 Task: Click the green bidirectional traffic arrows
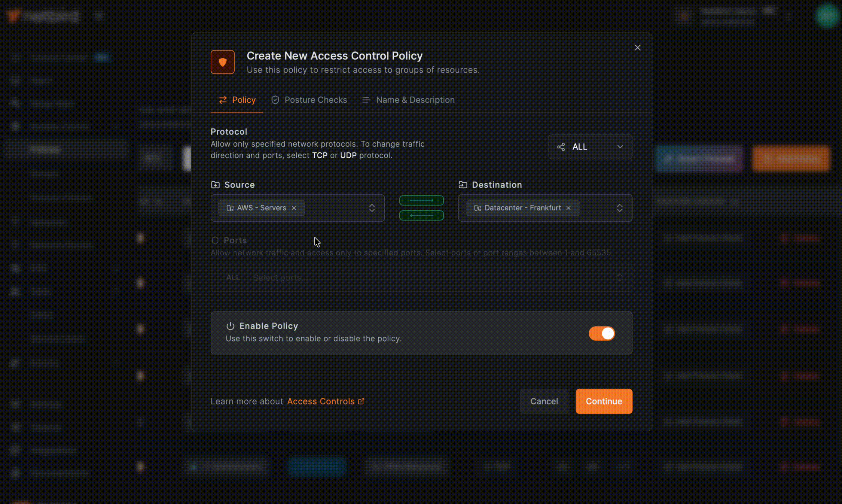pyautogui.click(x=421, y=208)
